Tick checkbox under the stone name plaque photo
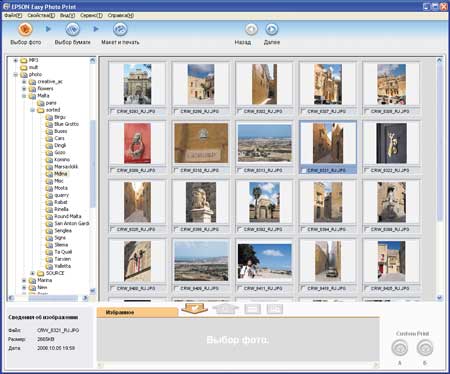 point(176,170)
